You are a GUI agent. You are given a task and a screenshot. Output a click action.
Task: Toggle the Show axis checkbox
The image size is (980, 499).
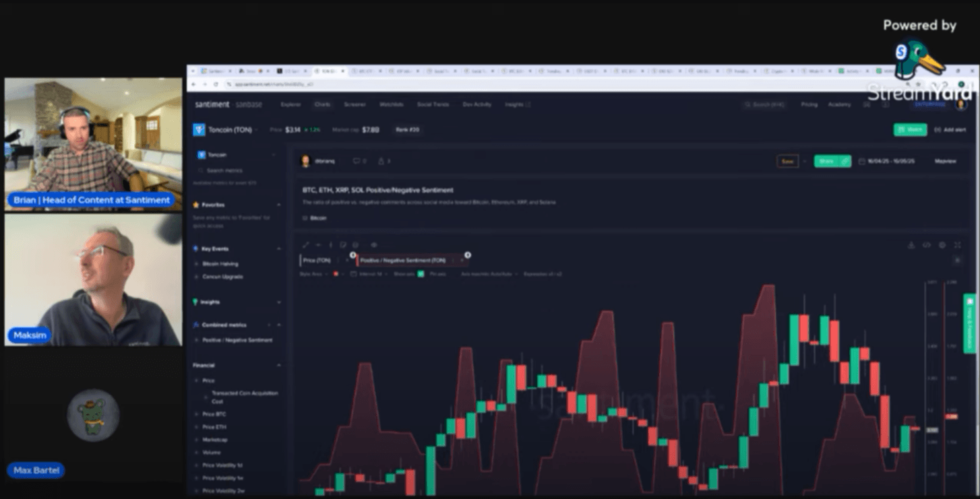tap(421, 274)
